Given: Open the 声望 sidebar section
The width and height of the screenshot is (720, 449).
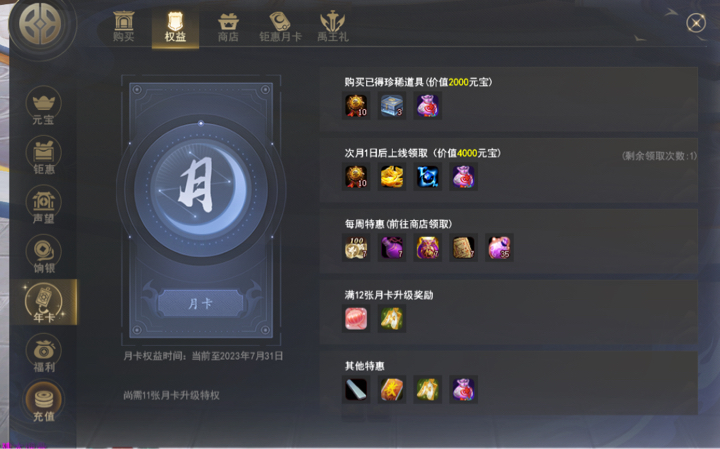Looking at the screenshot, I should [x=44, y=205].
